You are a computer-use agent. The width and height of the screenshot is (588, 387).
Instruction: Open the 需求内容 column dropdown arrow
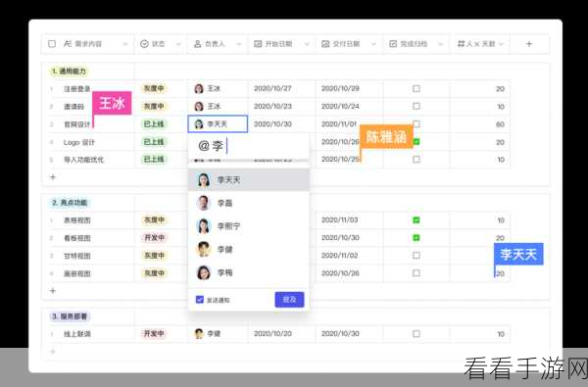[125, 44]
